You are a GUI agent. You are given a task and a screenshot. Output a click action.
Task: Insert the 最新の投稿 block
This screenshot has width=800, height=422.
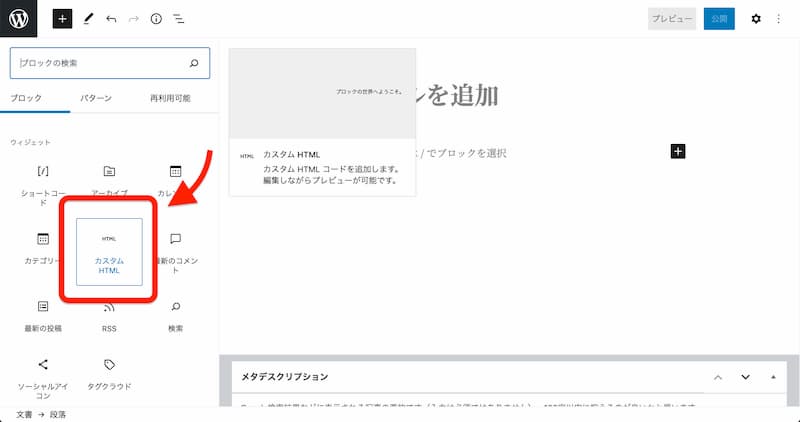[x=43, y=316]
